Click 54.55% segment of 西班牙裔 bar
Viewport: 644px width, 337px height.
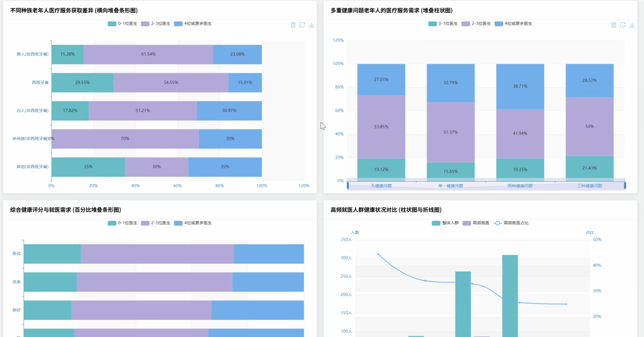click(x=171, y=83)
